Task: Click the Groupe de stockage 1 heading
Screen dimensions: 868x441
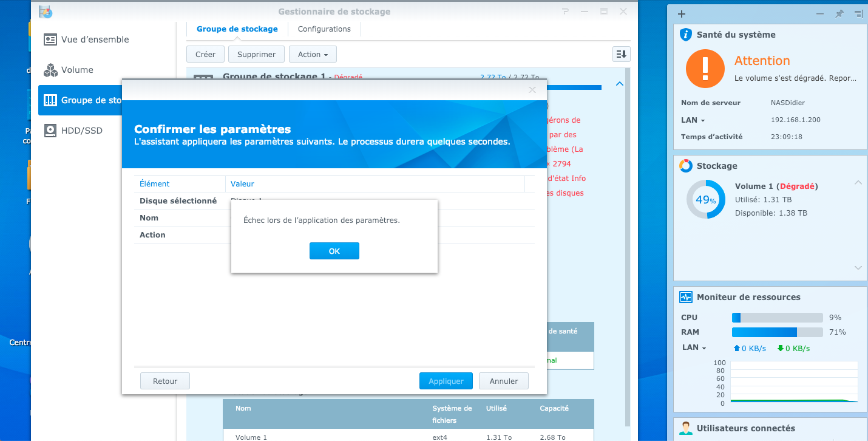Action: click(274, 77)
